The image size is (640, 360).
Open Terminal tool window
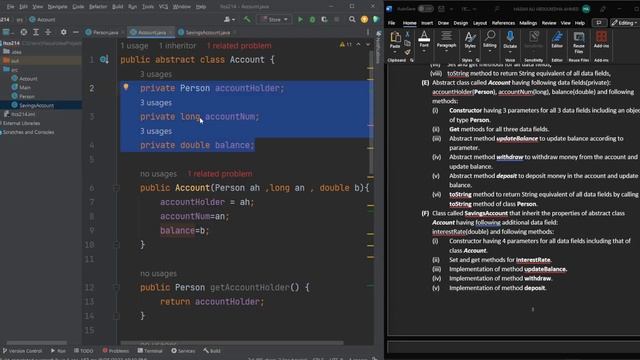pos(150,351)
